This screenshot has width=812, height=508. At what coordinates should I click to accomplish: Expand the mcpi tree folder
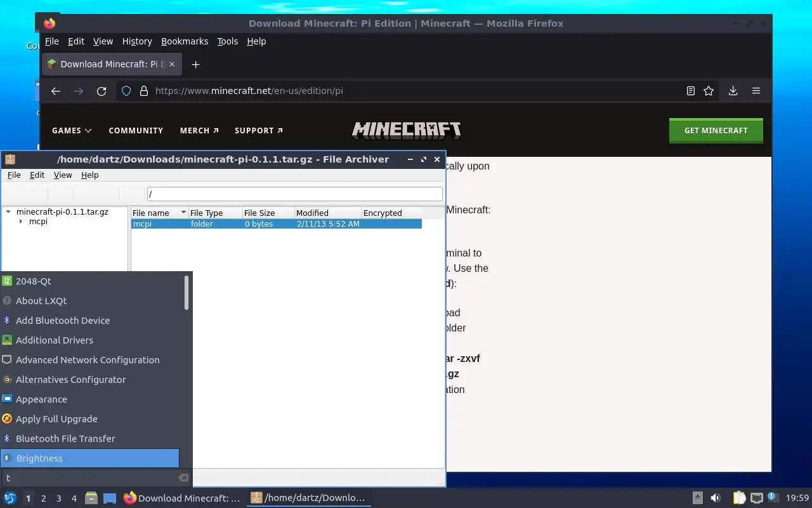(x=21, y=222)
